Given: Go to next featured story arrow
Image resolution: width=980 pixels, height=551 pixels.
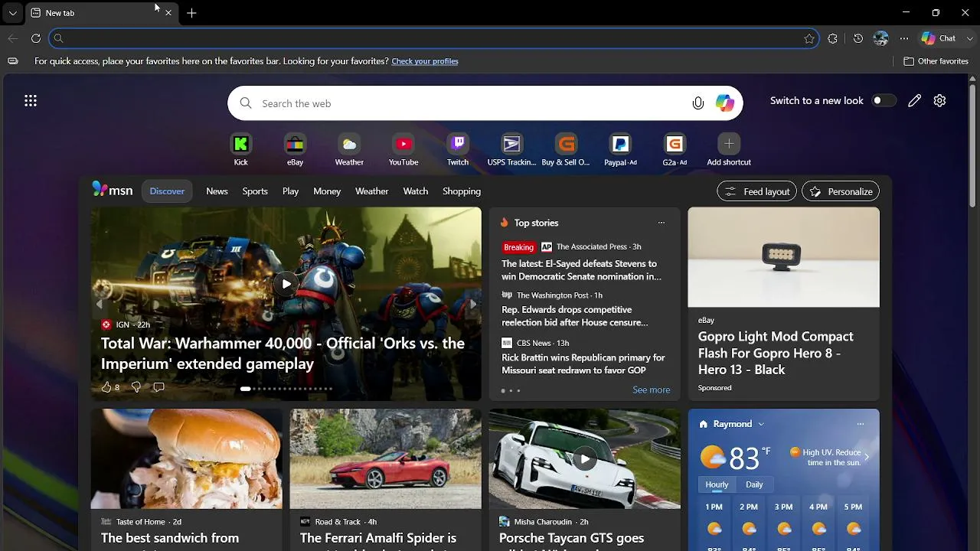Looking at the screenshot, I should [x=472, y=304].
